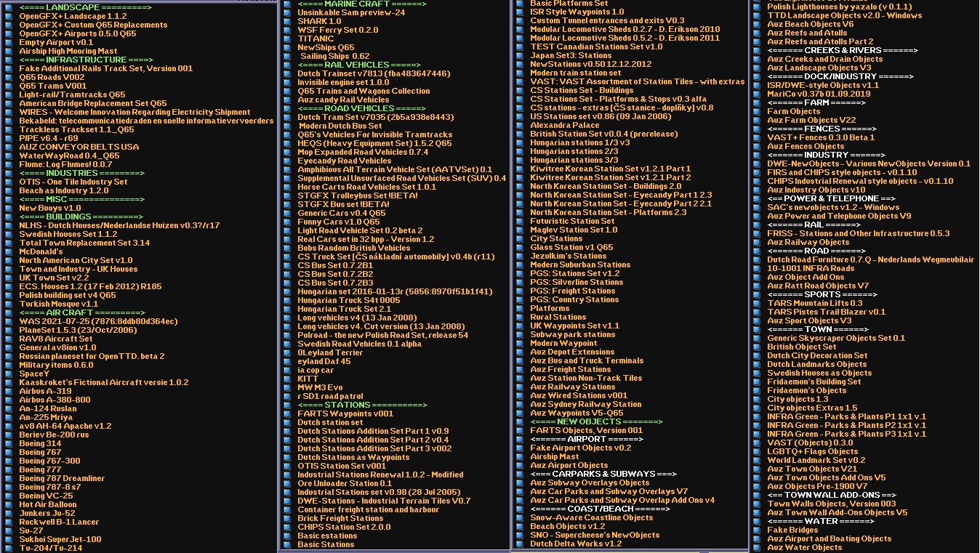The width and height of the screenshot is (980, 553).
Task: Click the blue square beside 10-1001 INFRA Roads
Action: 757,268
